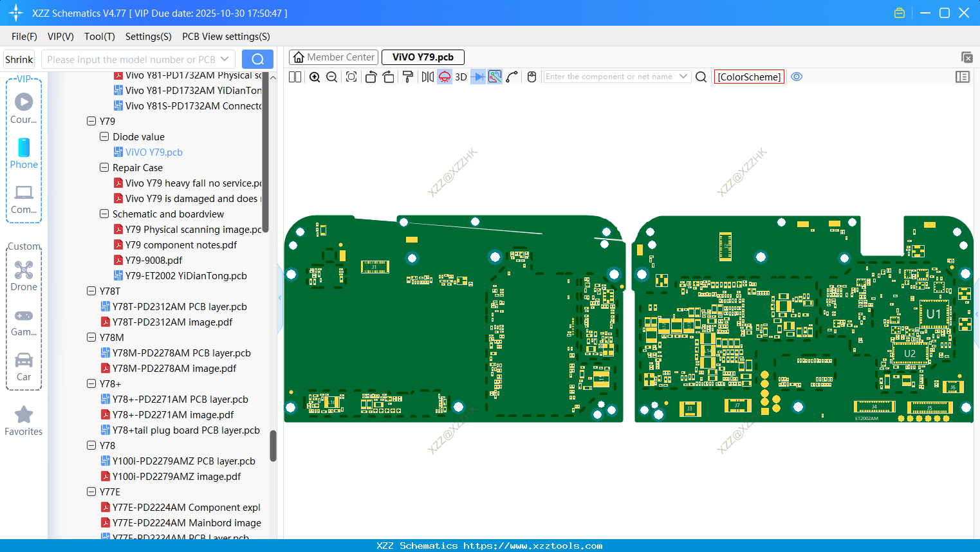Collapse the Y78+ tree node
The height and width of the screenshot is (552, 980).
(91, 383)
